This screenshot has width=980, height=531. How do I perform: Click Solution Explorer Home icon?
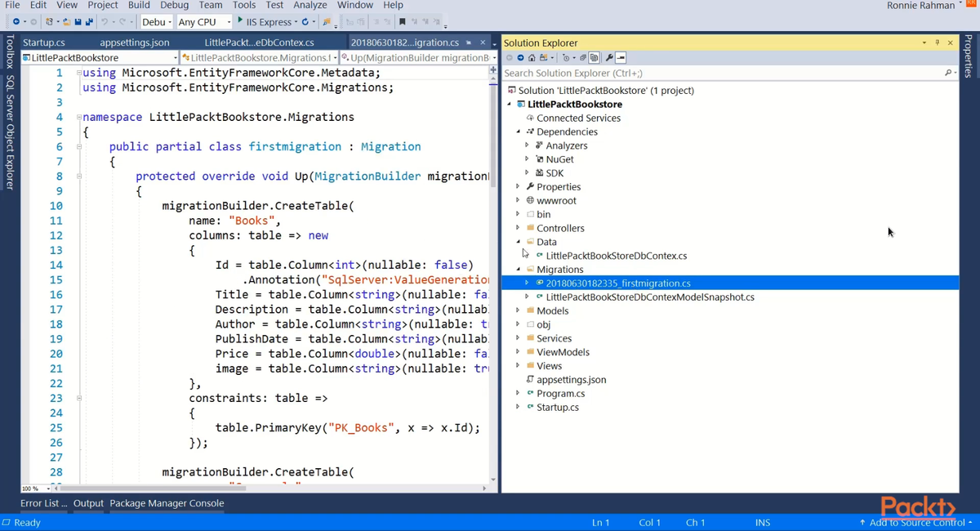pyautogui.click(x=532, y=58)
